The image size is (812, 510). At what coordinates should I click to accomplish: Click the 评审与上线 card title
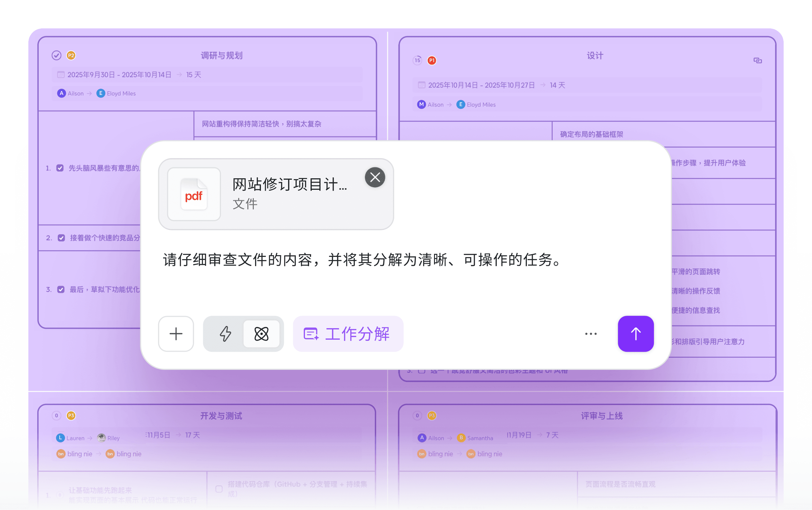(602, 416)
